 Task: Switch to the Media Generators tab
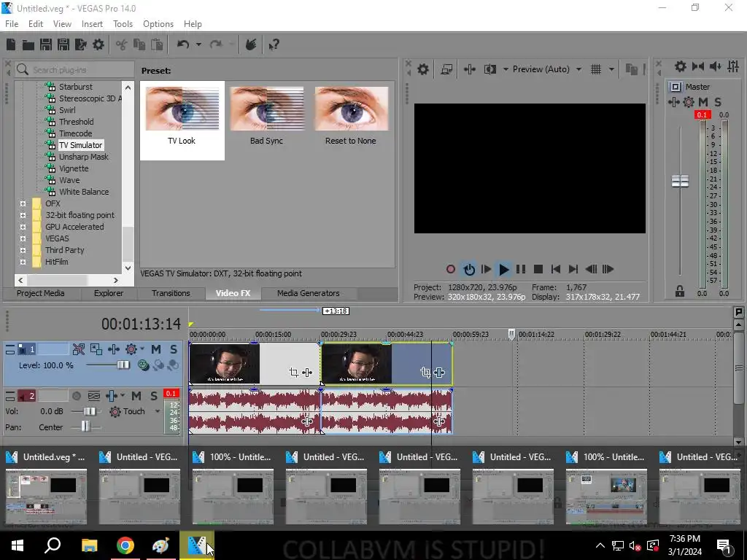click(309, 293)
